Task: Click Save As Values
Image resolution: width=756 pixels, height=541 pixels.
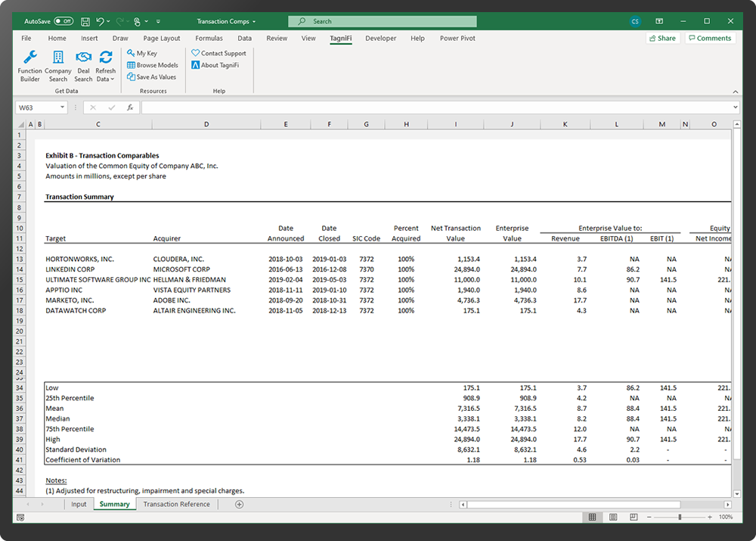Action: click(151, 76)
